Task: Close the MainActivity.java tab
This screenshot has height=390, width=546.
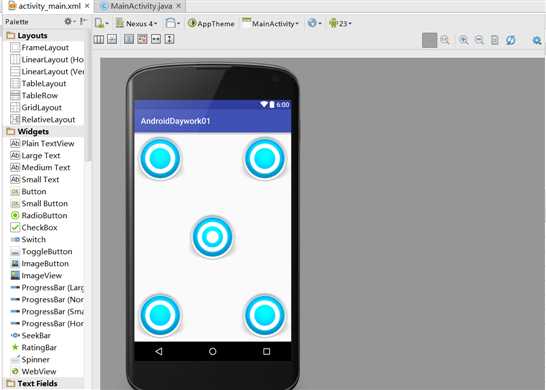Action: point(179,6)
